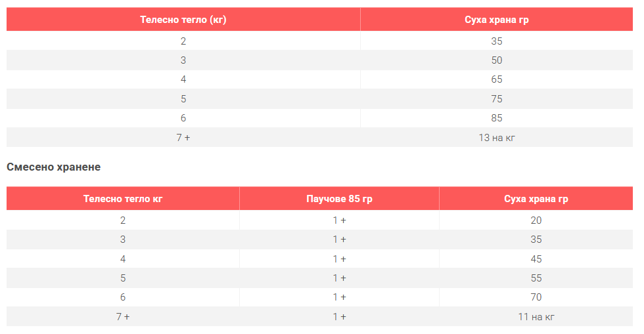This screenshot has height=334, width=644.
Task: Select "Суха храна гр" header in mixed-feeding table
Action: tap(536, 199)
